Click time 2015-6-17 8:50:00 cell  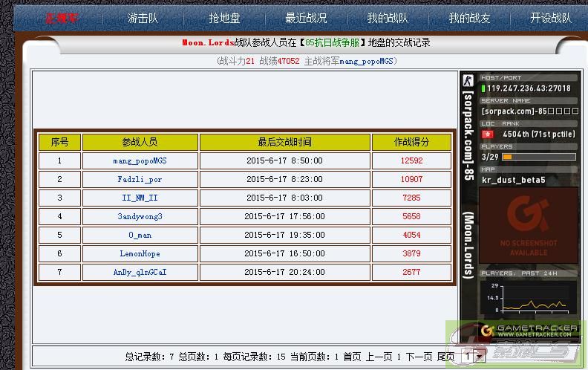(284, 160)
